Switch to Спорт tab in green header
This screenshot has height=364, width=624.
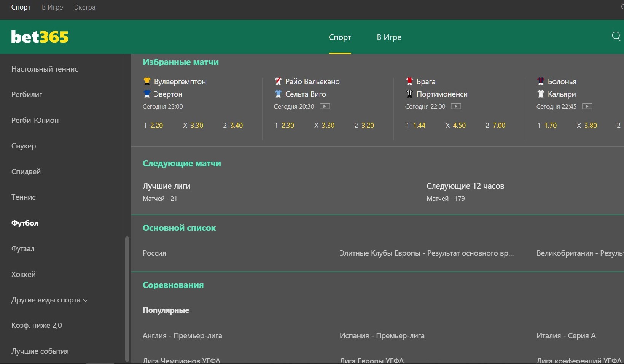click(340, 37)
